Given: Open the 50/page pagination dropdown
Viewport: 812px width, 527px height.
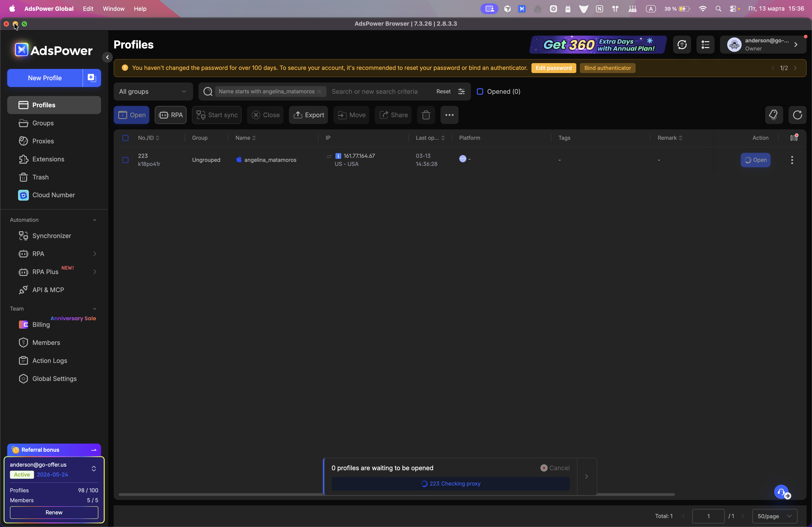Looking at the screenshot, I should (x=774, y=516).
